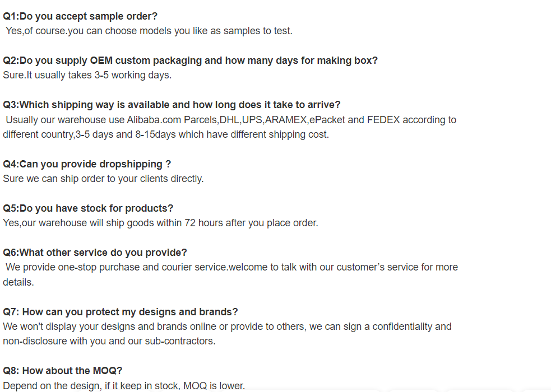The height and width of the screenshot is (392, 551).
Task: Click the Q6 other service question heading
Action: (95, 253)
